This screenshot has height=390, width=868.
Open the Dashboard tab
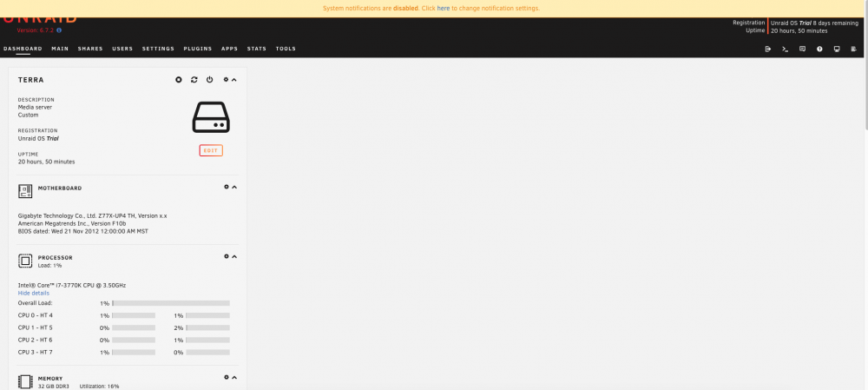pyautogui.click(x=23, y=49)
